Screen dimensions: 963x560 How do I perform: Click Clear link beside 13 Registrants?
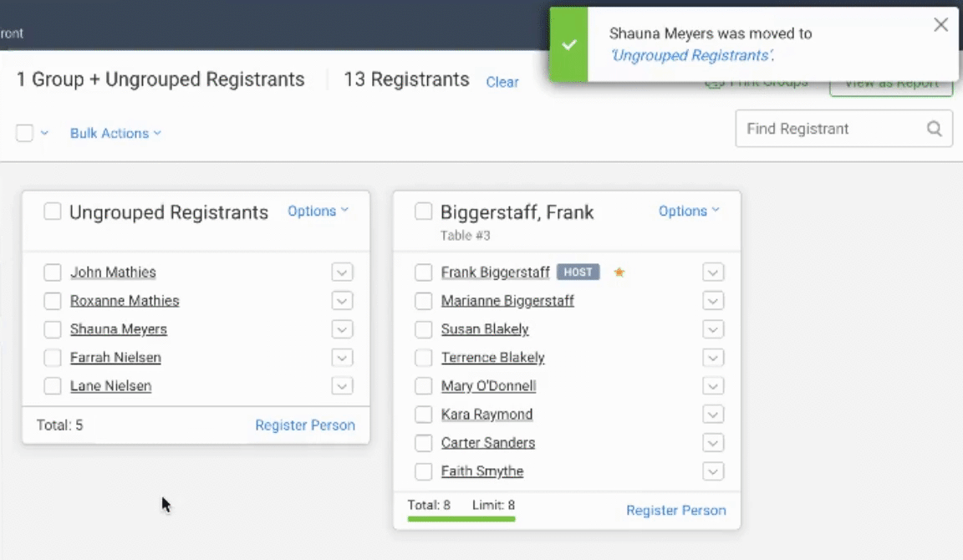click(x=502, y=82)
